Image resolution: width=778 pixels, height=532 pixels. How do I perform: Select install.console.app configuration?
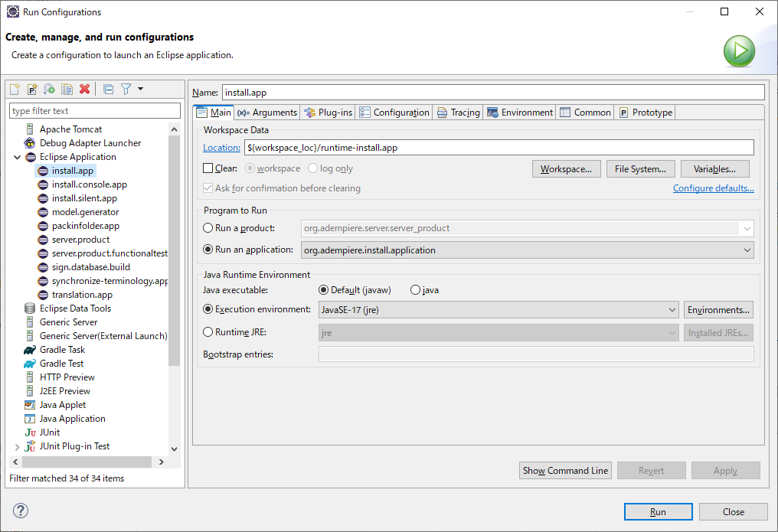tap(90, 184)
